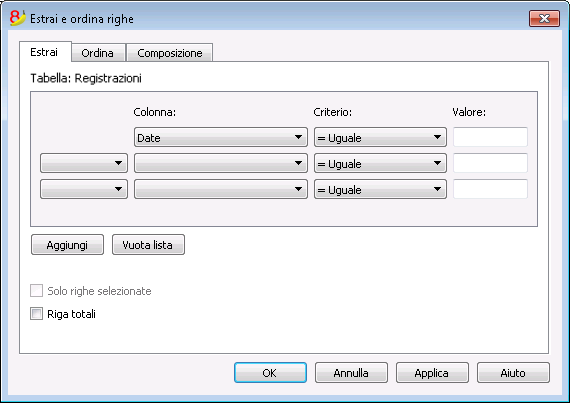Open third row logical operator dropdown
Image resolution: width=570 pixels, height=403 pixels.
click(x=84, y=189)
